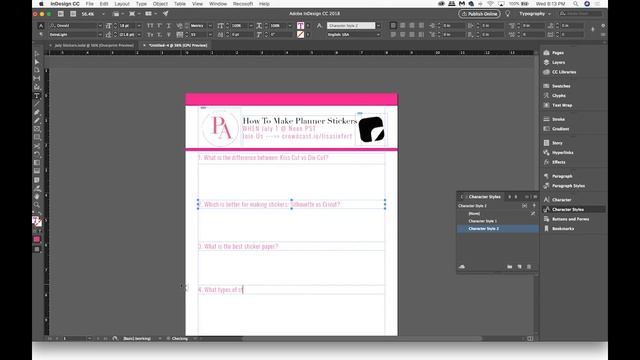Toggle Superscript formatting
The width and height of the screenshot is (640, 360).
[160, 26]
